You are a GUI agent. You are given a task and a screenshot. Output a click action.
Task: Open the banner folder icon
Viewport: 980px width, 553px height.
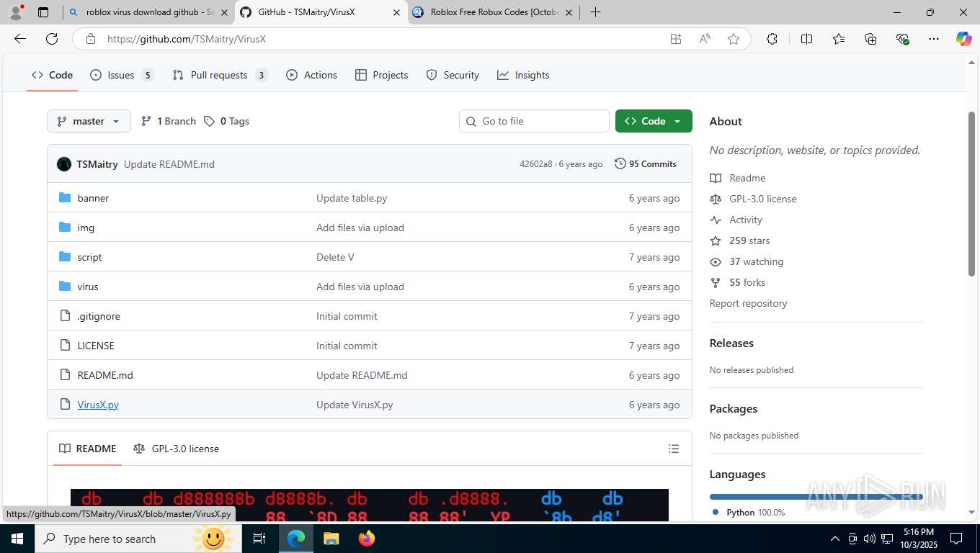click(x=65, y=198)
